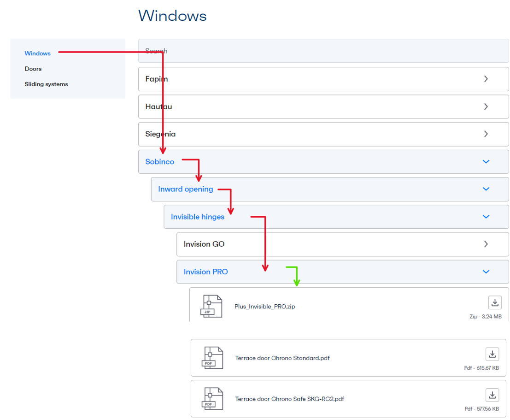Click the PDF icon for Chrono Standard

pos(212,358)
